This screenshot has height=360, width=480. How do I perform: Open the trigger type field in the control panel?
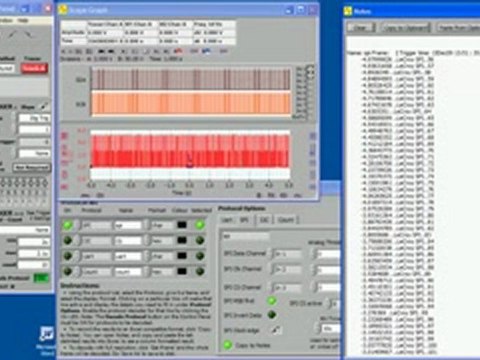[34, 118]
